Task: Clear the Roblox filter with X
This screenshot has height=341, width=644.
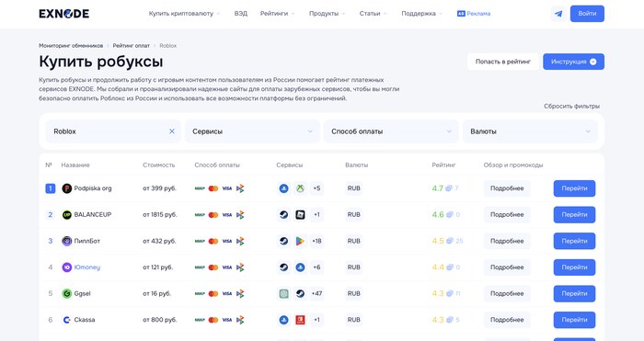Action: (172, 131)
